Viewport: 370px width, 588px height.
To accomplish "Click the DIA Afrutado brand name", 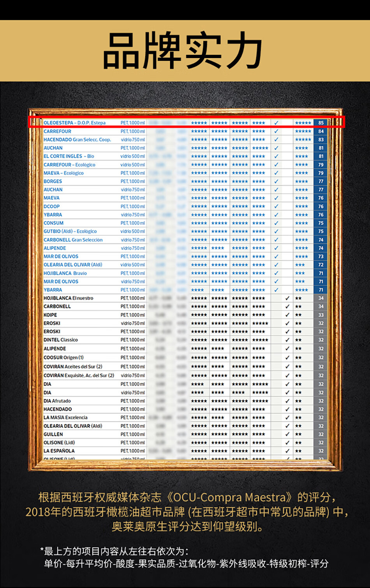I will pyautogui.click(x=57, y=401).
